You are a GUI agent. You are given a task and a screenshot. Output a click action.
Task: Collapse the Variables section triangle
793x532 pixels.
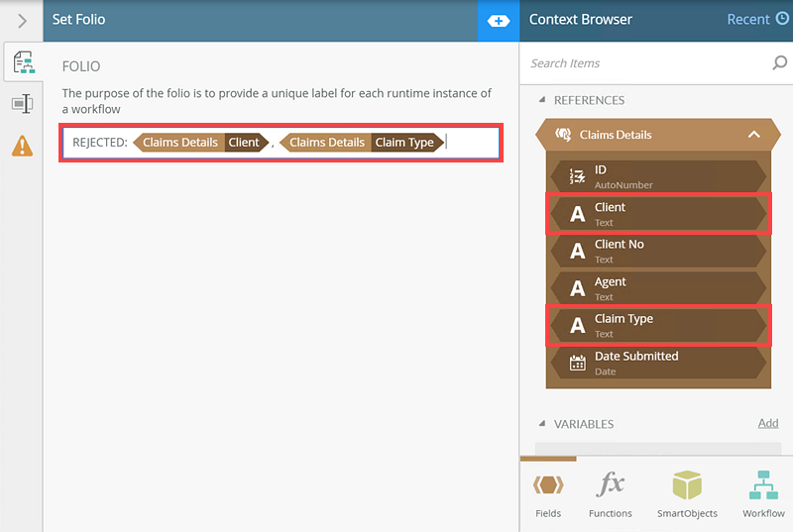pos(541,424)
